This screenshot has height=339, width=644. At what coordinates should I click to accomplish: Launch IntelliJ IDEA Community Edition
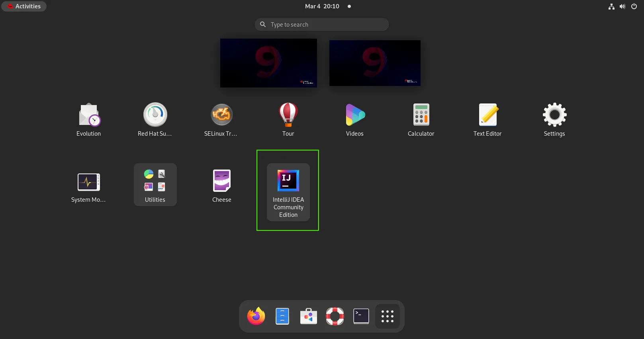(x=288, y=192)
